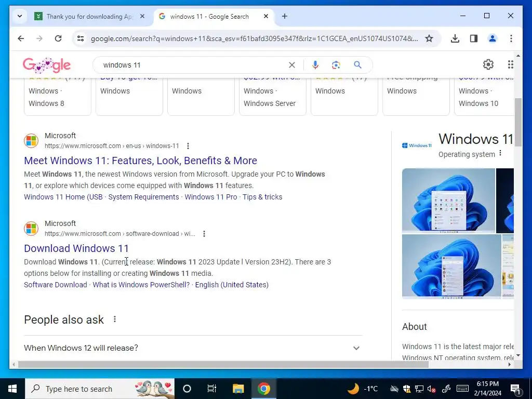The image size is (532, 399).
Task: Open lower-left Windows 11 start menu image
Action: (x=451, y=267)
